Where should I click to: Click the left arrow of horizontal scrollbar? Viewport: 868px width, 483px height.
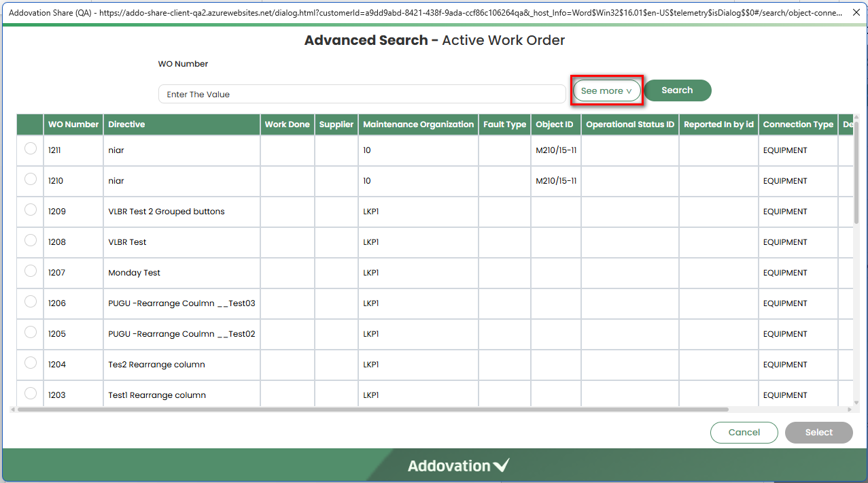pyautogui.click(x=13, y=410)
